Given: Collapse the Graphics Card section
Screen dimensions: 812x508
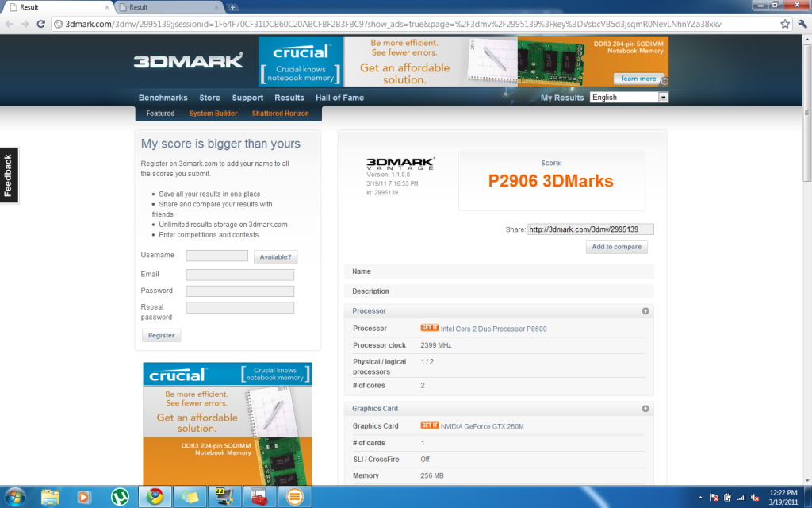Looking at the screenshot, I should coord(645,409).
